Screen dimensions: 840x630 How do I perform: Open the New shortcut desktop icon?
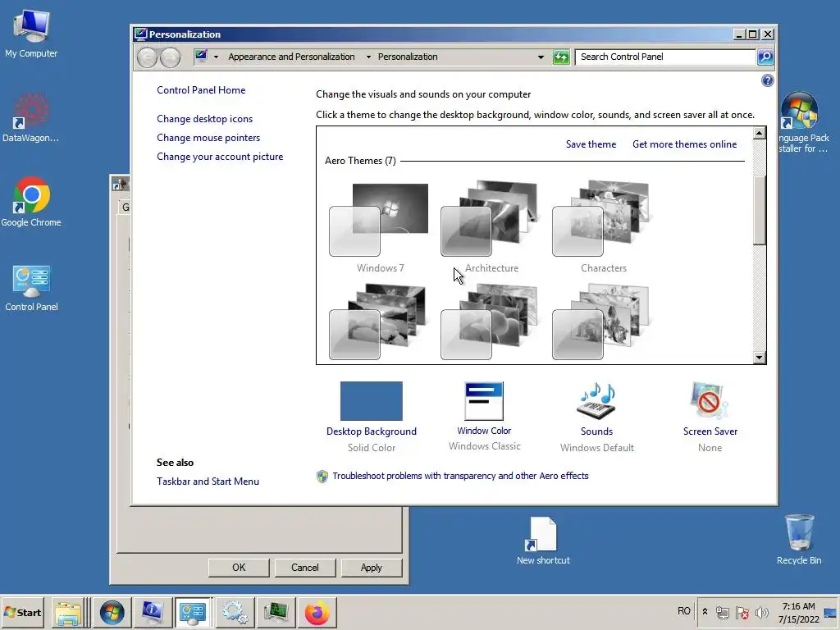coord(543,541)
